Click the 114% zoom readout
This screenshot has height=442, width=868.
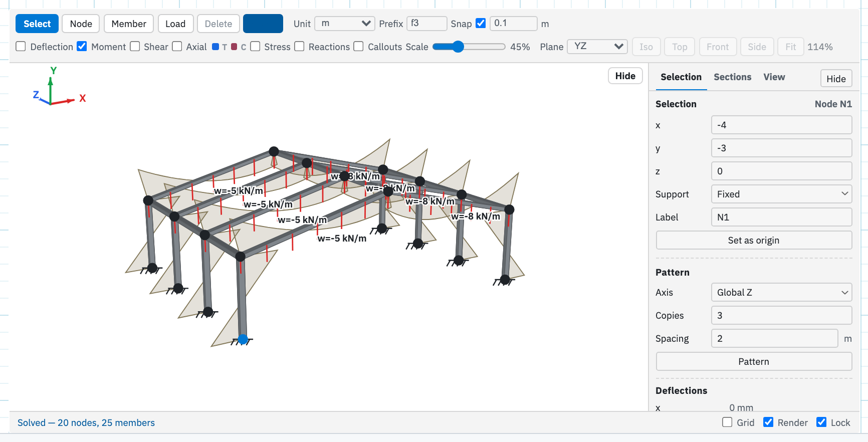tap(820, 47)
